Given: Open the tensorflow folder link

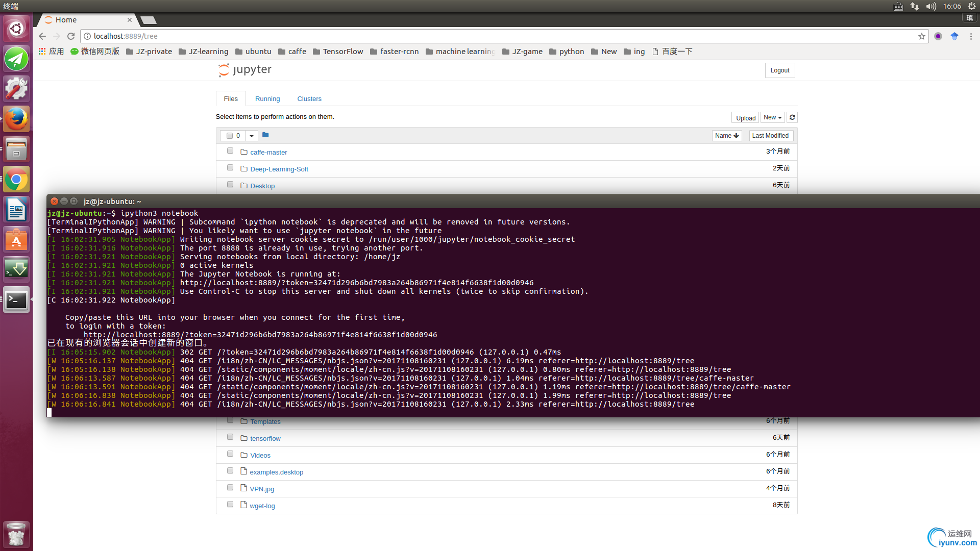Looking at the screenshot, I should click(265, 438).
